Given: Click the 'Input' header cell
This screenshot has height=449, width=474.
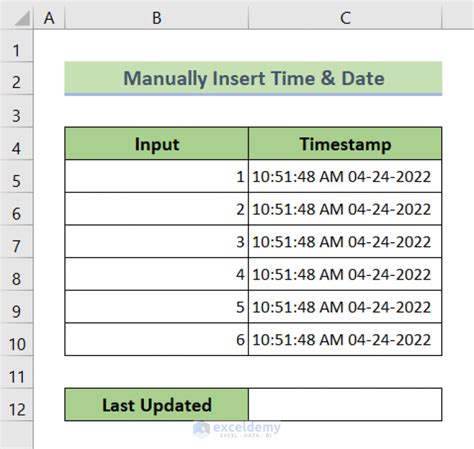Looking at the screenshot, I should (157, 144).
